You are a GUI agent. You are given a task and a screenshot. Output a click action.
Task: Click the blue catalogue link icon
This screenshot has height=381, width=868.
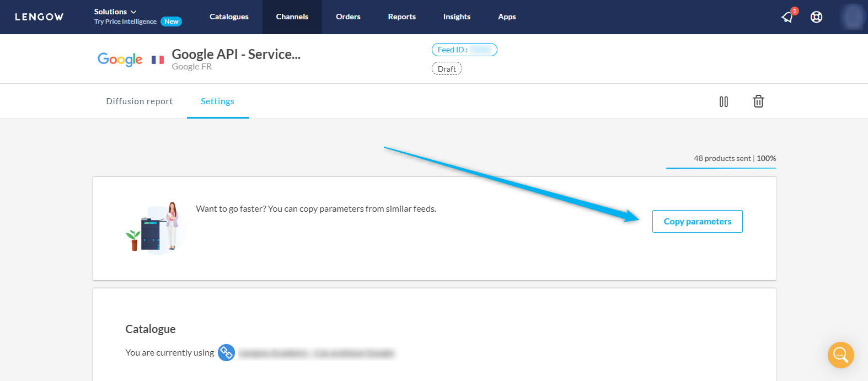coord(226,352)
